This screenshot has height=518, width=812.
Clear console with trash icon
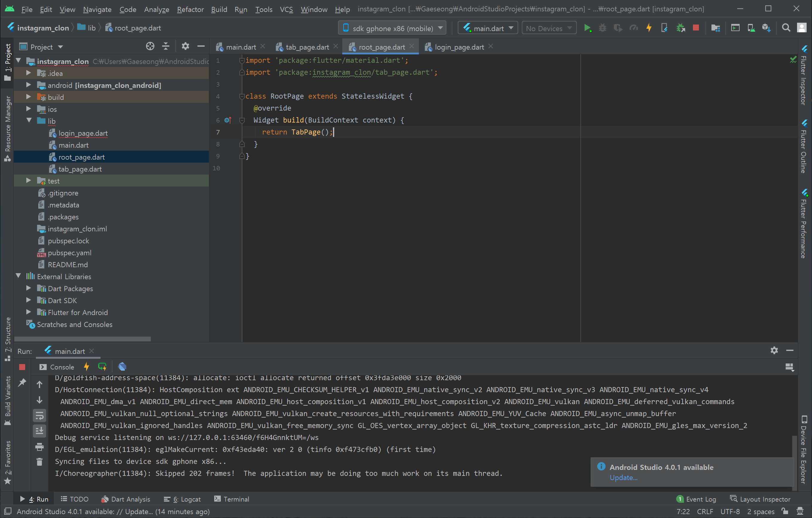pos(39,462)
